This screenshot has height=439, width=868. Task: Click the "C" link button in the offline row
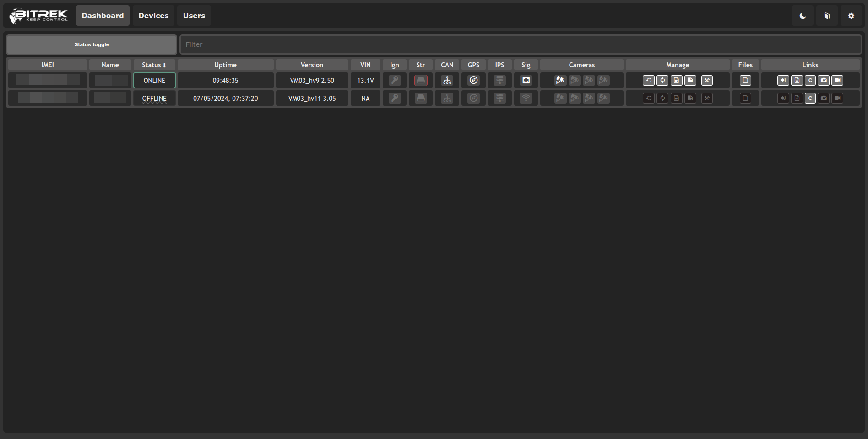coord(810,99)
